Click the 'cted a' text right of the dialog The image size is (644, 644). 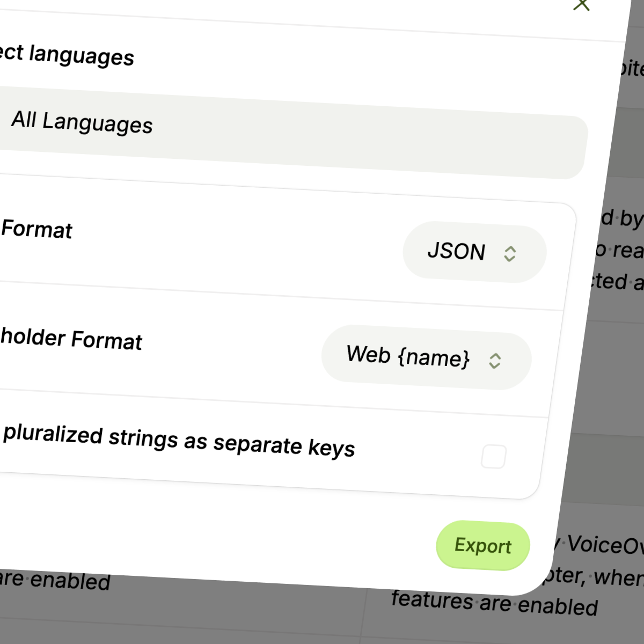[x=616, y=282]
